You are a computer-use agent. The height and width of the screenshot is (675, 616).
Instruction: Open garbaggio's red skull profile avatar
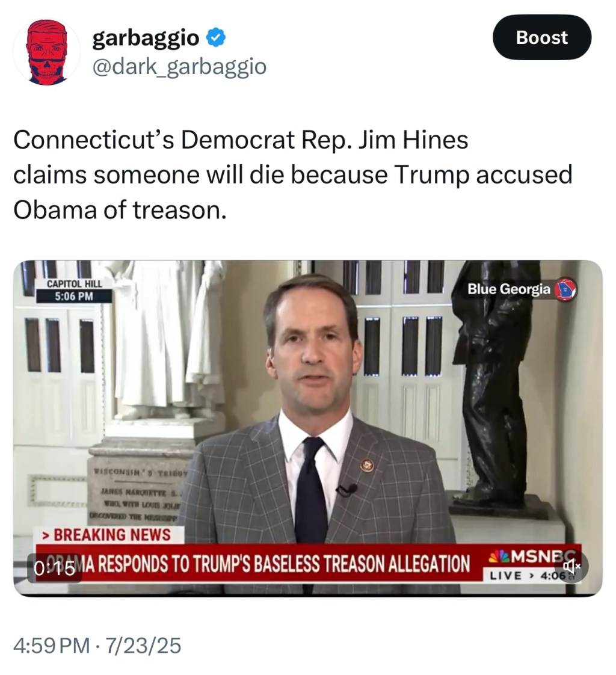[46, 52]
